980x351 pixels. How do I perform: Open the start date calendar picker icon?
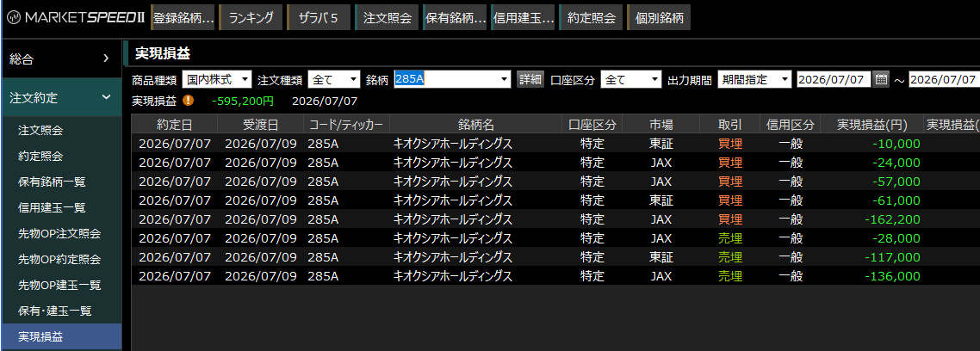point(881,79)
